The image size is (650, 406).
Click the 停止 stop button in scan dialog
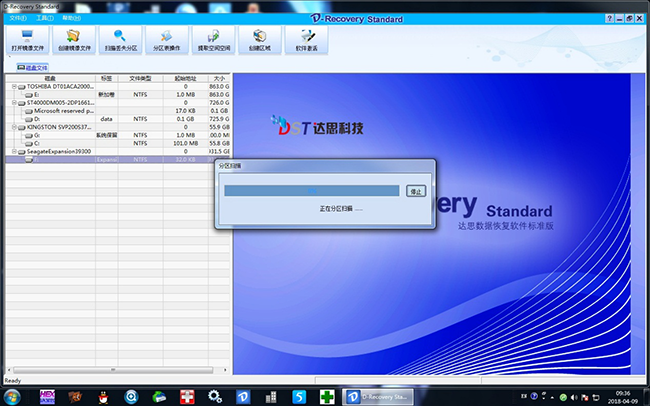pos(416,191)
